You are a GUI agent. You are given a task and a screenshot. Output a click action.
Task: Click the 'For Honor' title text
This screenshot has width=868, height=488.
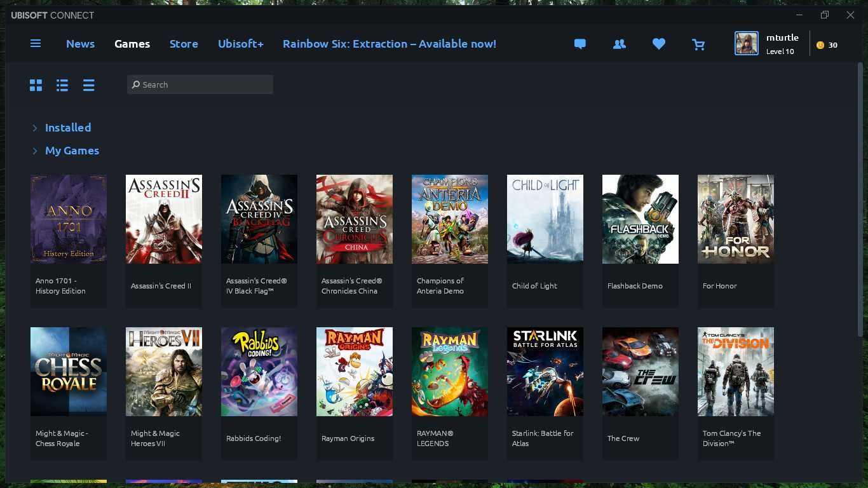720,286
